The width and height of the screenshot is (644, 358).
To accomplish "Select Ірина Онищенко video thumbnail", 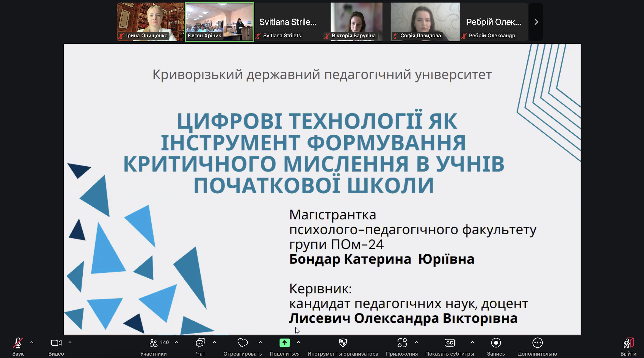I will 150,22.
